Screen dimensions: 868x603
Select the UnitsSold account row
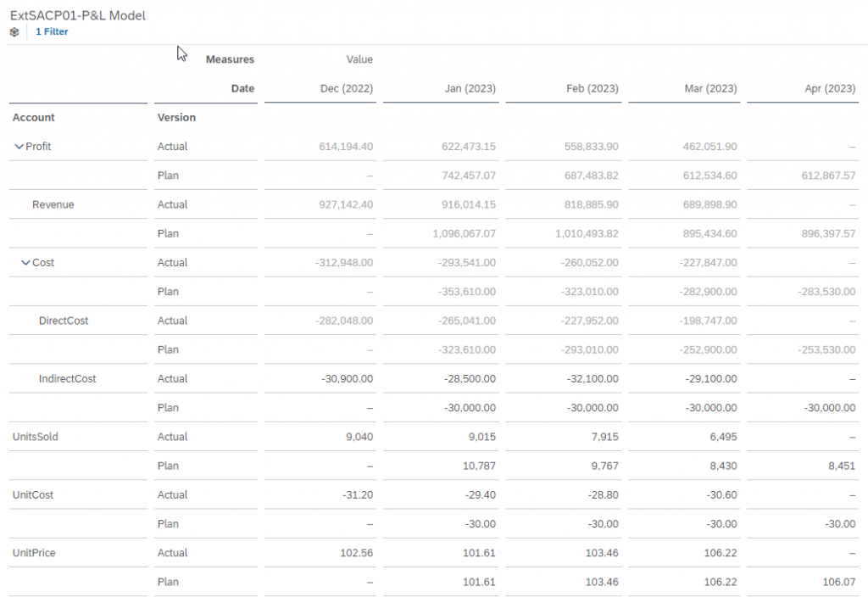click(x=36, y=437)
